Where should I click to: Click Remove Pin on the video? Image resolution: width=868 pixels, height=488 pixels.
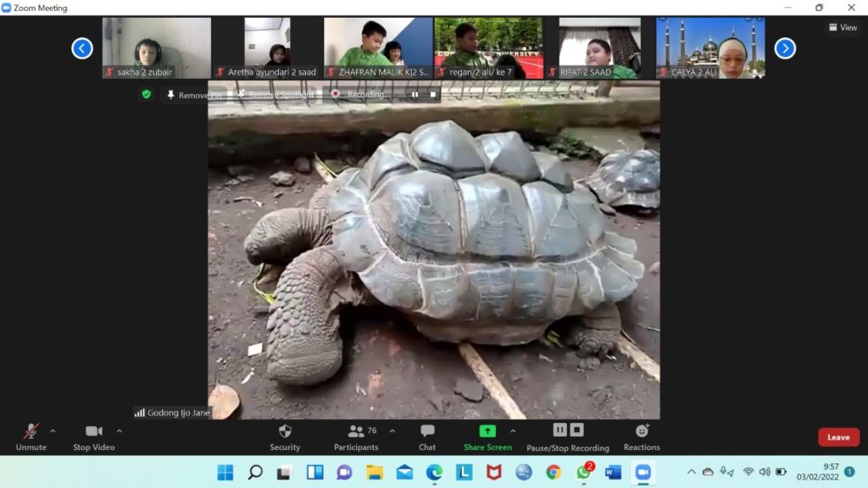point(195,95)
